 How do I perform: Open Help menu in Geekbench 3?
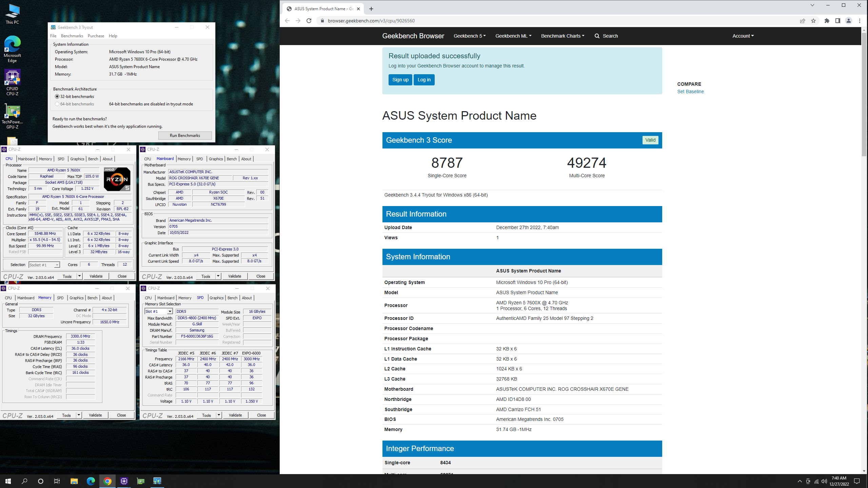click(x=113, y=36)
